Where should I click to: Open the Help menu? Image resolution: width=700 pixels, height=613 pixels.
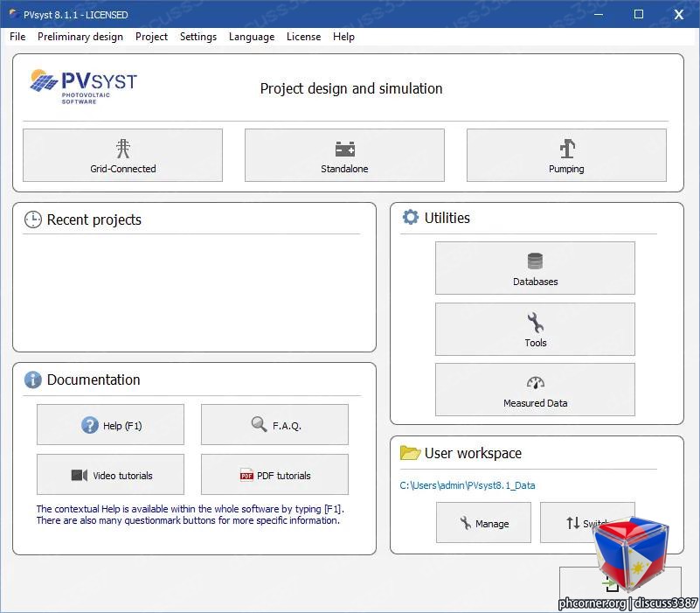click(x=343, y=37)
